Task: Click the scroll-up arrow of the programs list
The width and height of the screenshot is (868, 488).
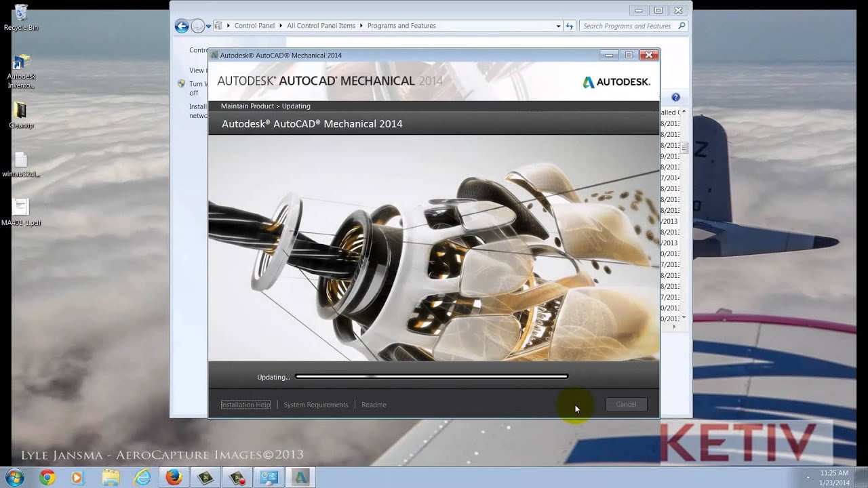Action: point(684,111)
